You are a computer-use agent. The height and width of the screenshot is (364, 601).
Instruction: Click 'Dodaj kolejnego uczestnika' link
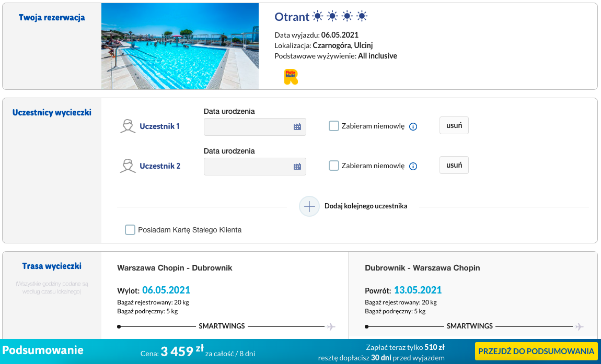(x=365, y=206)
